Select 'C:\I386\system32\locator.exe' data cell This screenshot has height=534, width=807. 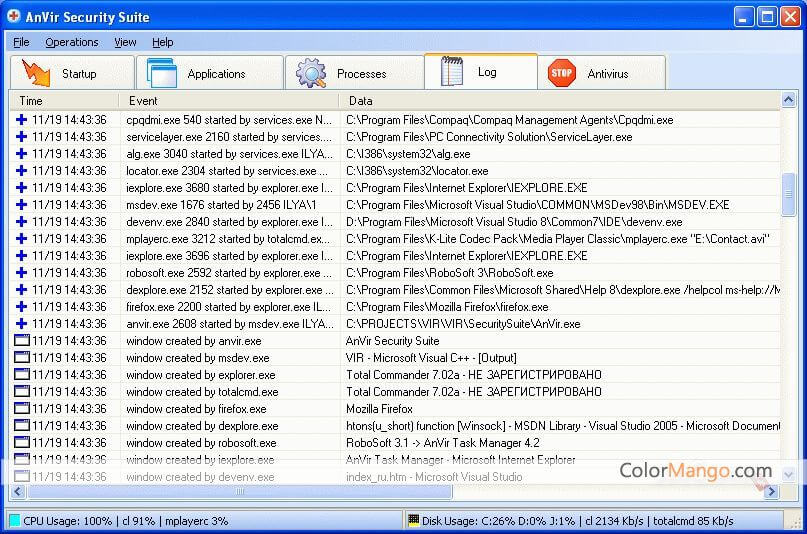pos(417,171)
